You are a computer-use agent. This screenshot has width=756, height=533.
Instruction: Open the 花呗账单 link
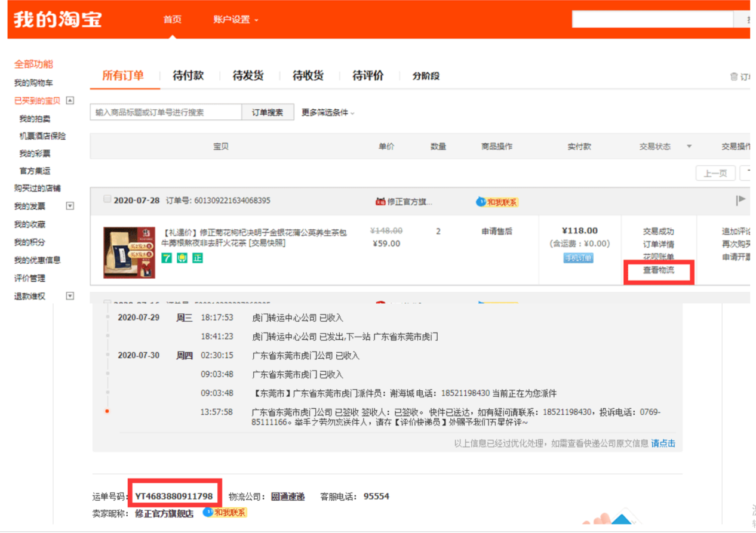(659, 257)
